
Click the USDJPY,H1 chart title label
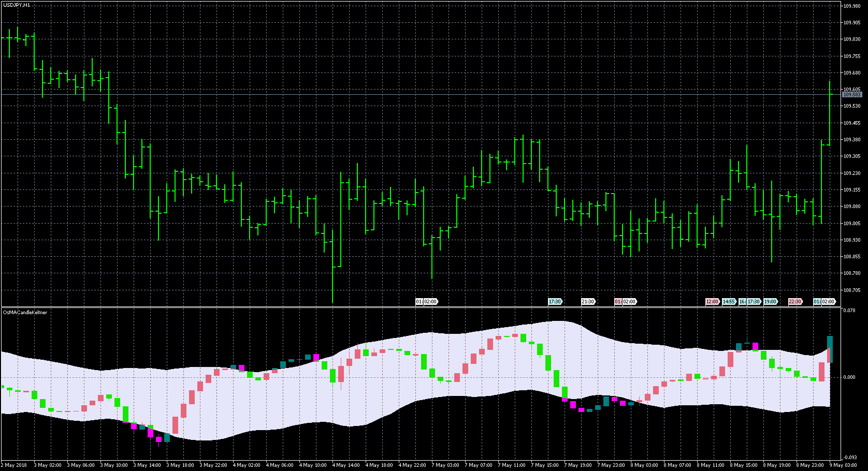(17, 5)
